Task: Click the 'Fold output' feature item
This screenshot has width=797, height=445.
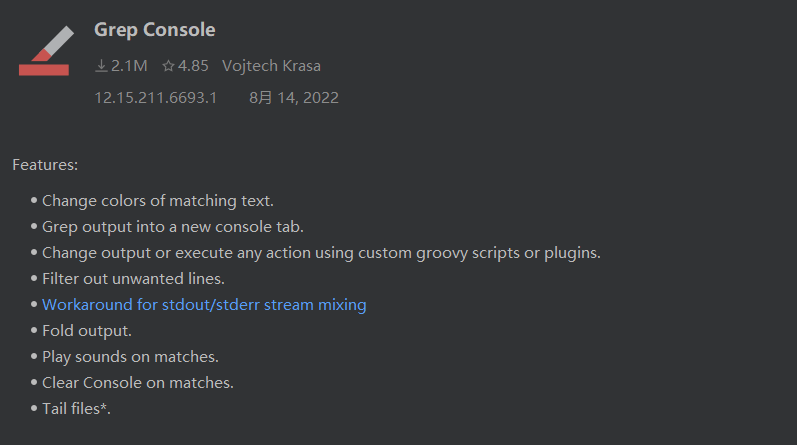Action: coord(87,331)
